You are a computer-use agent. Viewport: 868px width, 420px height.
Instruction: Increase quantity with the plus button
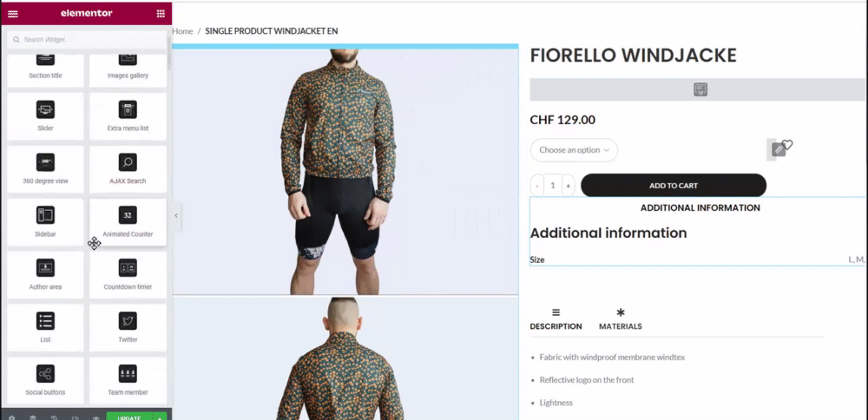(568, 186)
